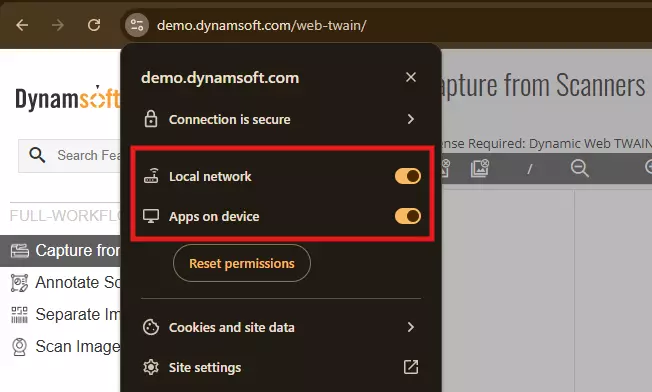
Task: Close the site info popup
Action: [411, 77]
